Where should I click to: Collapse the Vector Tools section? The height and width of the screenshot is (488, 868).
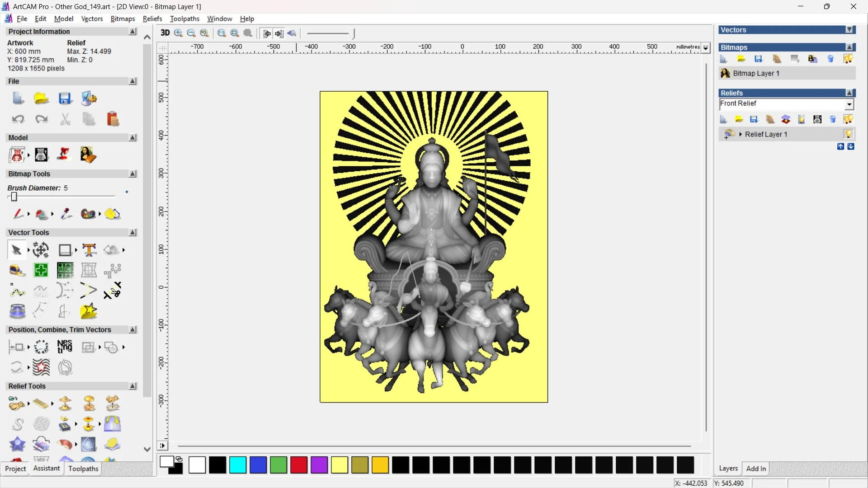point(132,232)
